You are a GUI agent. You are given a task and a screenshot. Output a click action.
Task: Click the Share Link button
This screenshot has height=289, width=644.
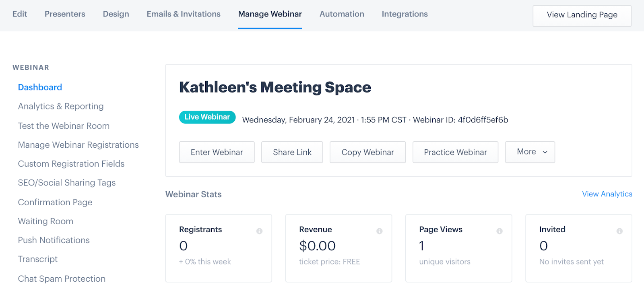pyautogui.click(x=292, y=152)
